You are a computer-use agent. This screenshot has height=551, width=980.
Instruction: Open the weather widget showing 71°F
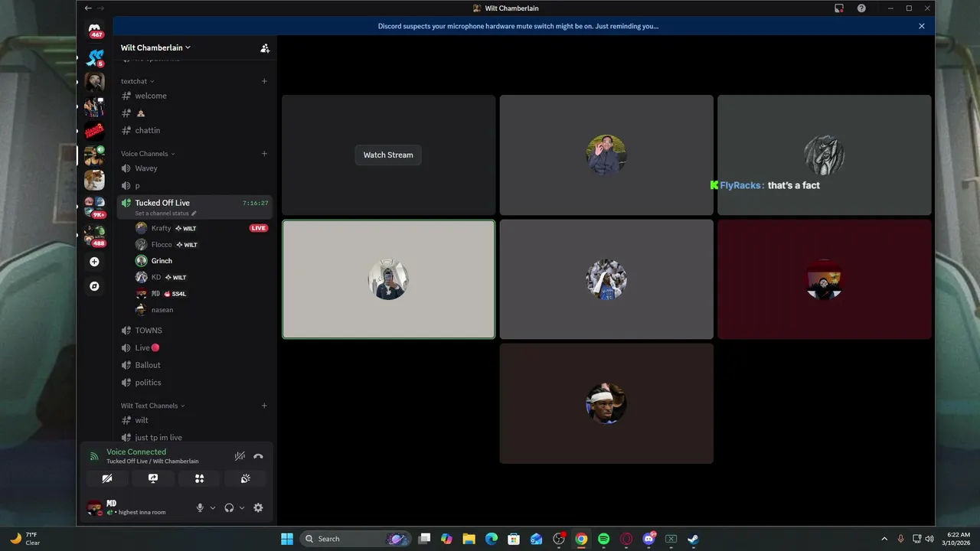point(25,539)
